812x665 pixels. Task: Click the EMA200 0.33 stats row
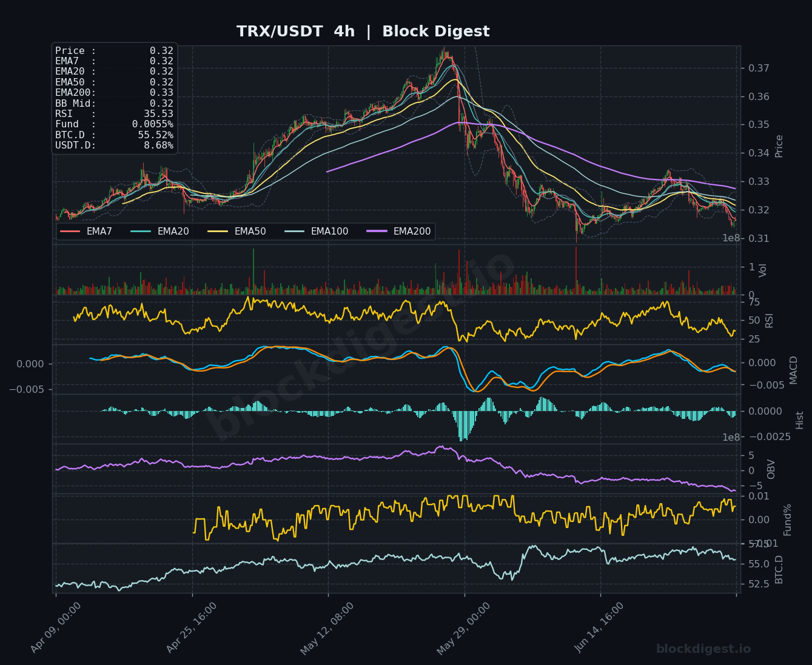pyautogui.click(x=114, y=93)
